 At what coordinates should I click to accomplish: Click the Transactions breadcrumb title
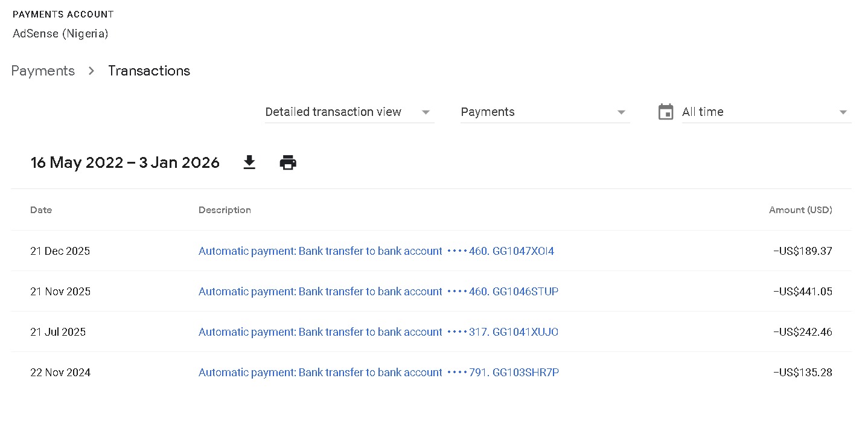click(149, 71)
